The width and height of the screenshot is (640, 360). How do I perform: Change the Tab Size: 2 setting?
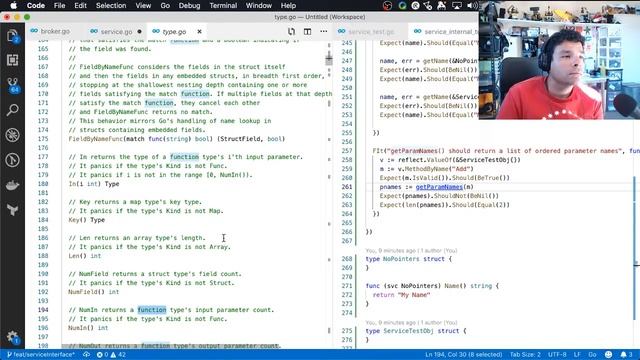coord(525,355)
